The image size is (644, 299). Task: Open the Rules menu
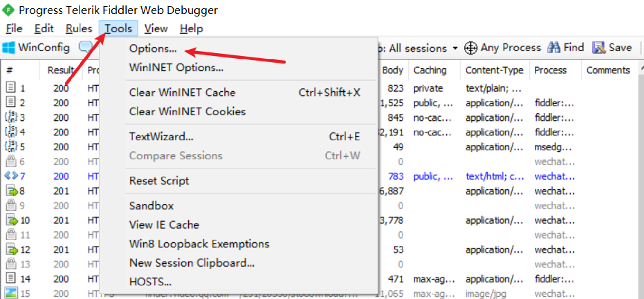(x=79, y=29)
